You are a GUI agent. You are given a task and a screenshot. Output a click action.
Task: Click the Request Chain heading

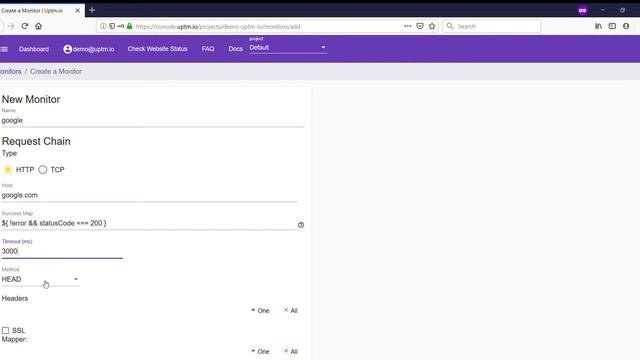[36, 141]
